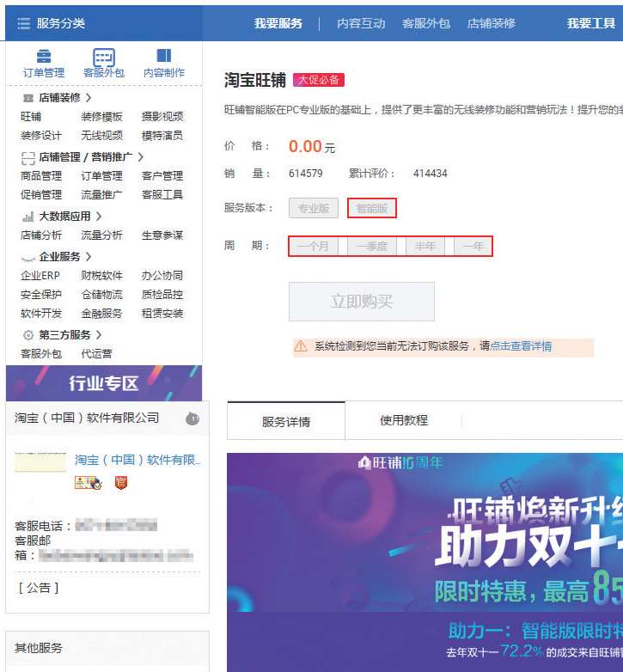Go to 企业ERP link

click(40, 276)
